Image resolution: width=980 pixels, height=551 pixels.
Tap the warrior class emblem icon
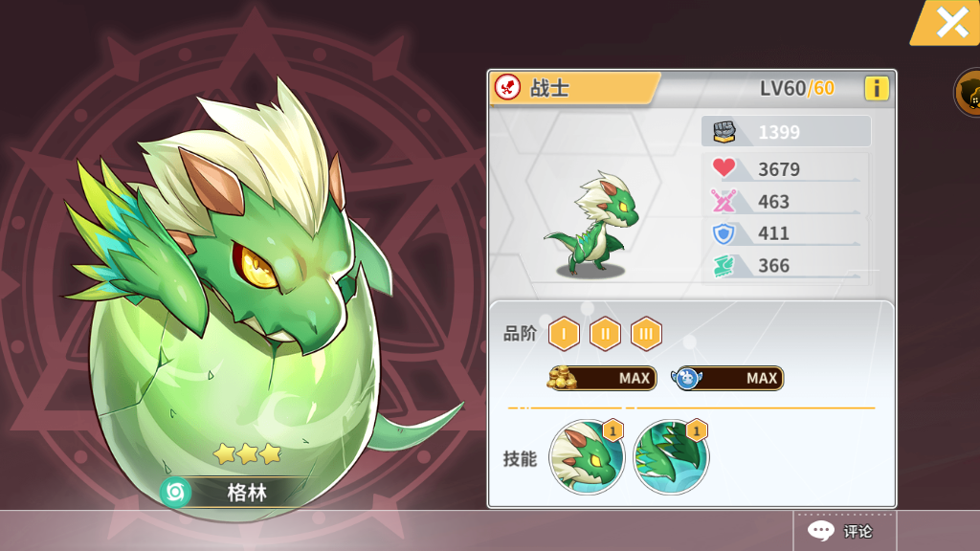(x=507, y=87)
